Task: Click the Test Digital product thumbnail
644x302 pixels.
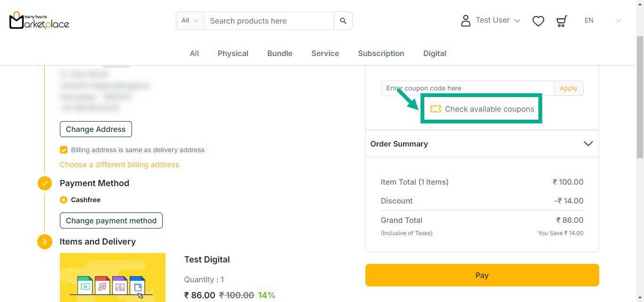Action: [113, 278]
